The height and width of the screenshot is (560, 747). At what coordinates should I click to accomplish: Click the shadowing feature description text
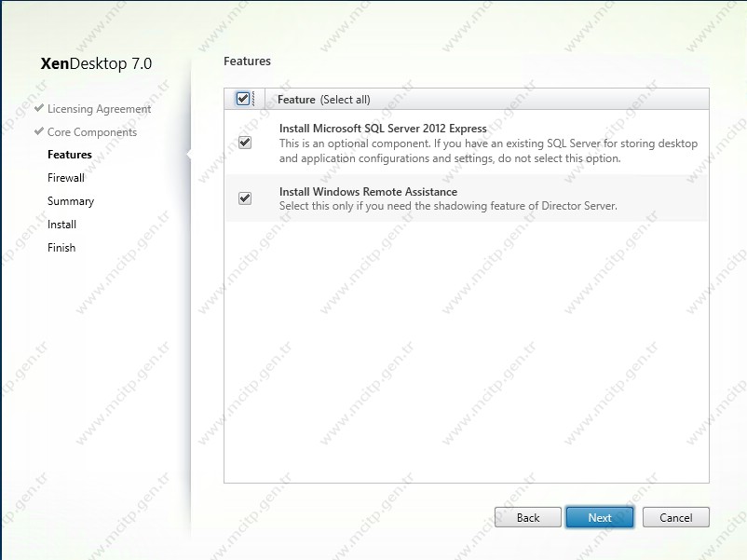pos(448,206)
